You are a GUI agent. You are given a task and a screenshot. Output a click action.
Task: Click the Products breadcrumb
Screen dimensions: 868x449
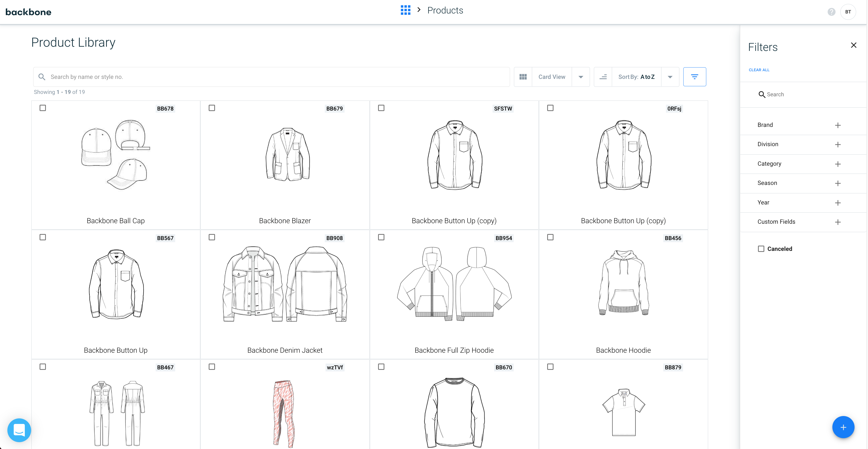(x=445, y=11)
